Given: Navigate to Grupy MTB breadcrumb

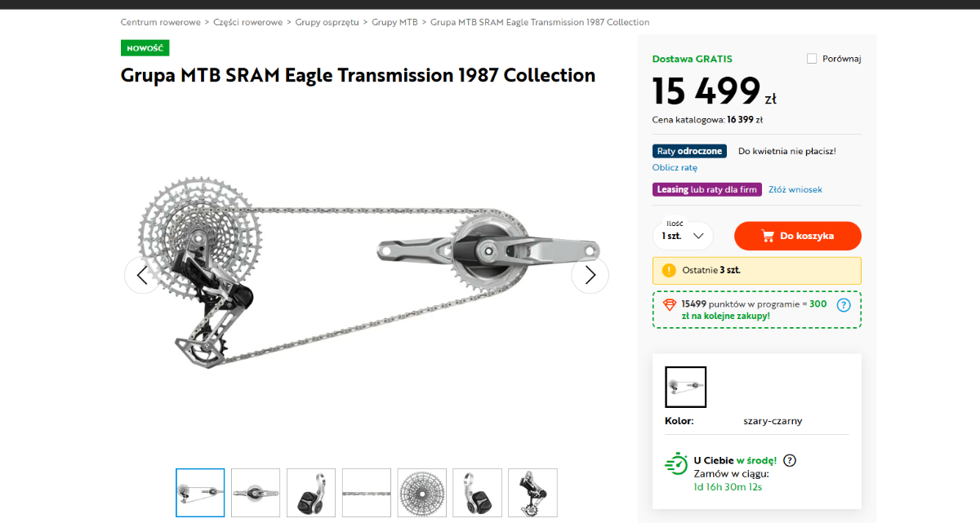Looking at the screenshot, I should click(394, 22).
